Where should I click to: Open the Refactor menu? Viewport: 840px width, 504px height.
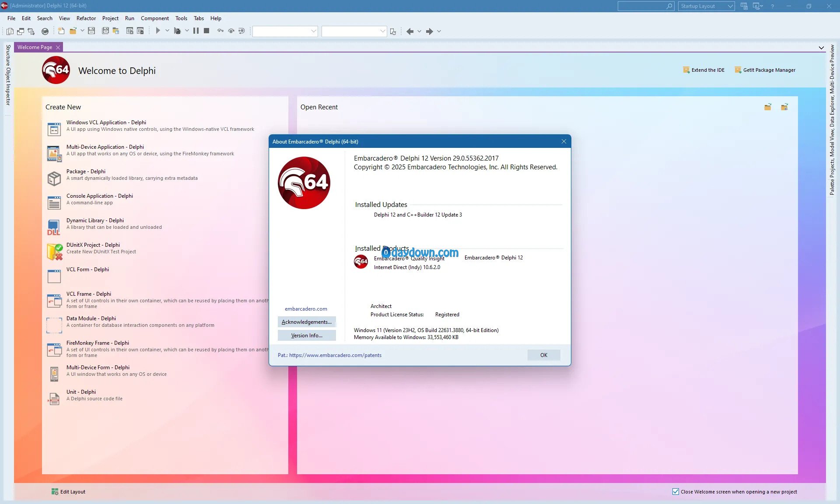(86, 18)
